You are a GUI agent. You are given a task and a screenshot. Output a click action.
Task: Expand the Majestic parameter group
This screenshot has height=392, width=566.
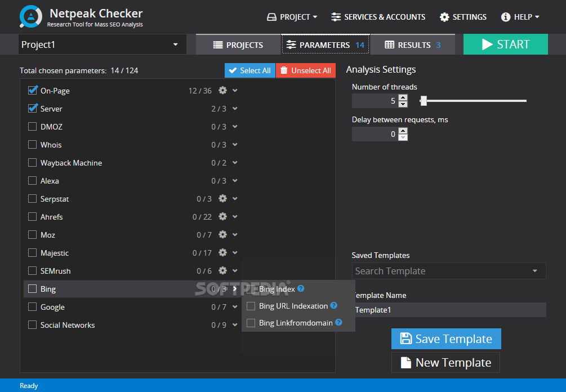235,253
